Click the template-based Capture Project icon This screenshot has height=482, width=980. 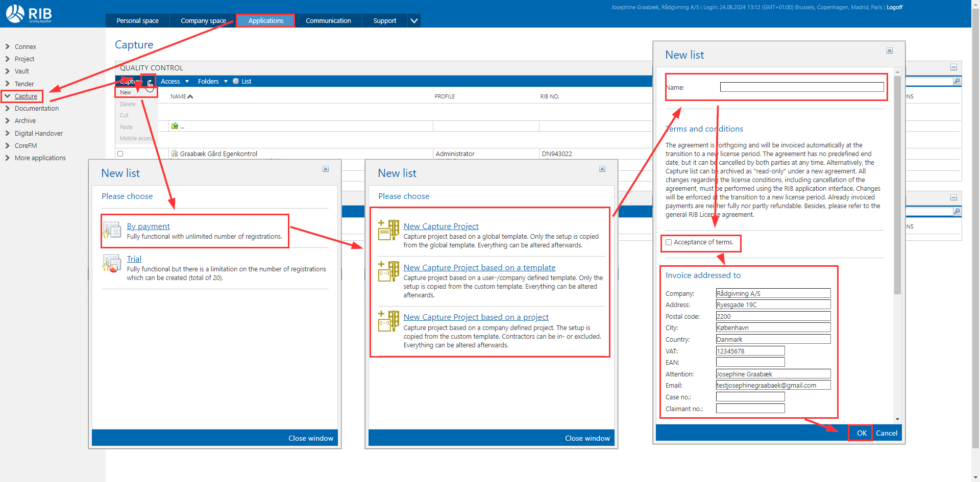(x=388, y=271)
